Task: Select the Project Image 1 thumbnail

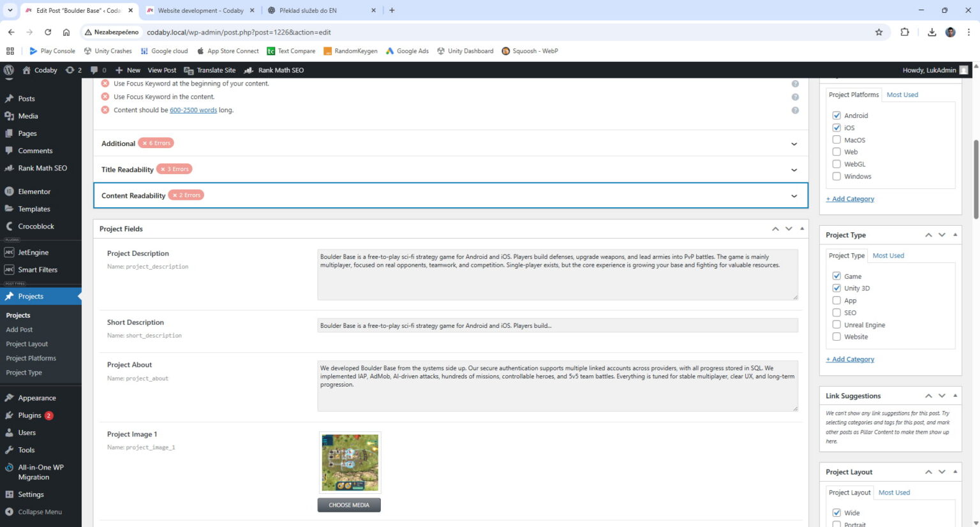Action: [x=349, y=462]
